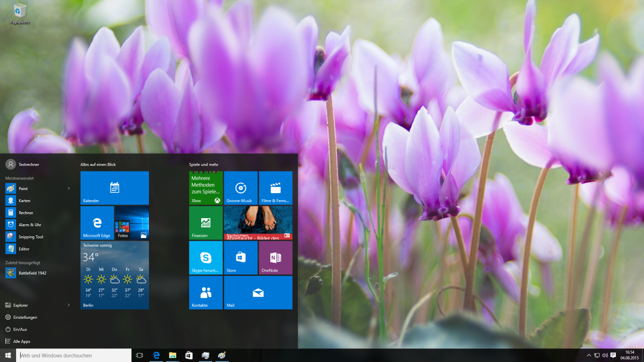
Task: Switch to the monitor app on the taskbar
Action: tap(205, 355)
